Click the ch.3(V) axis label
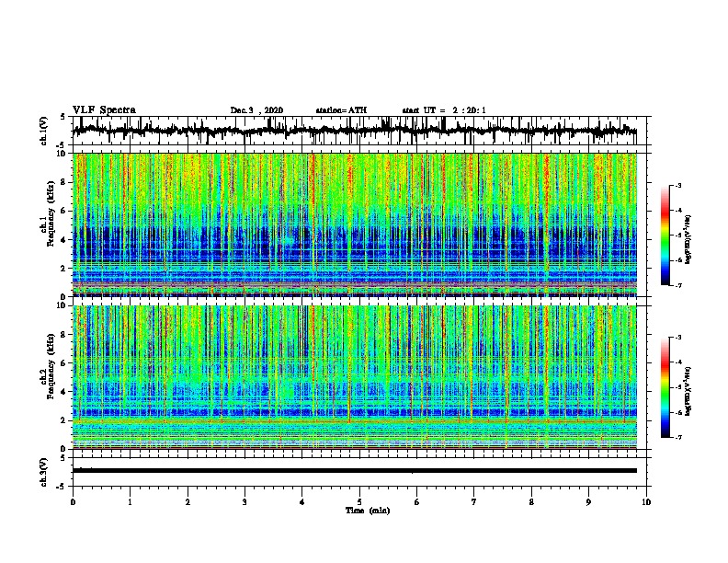Image resolution: width=728 pixels, height=563 pixels. coord(44,472)
